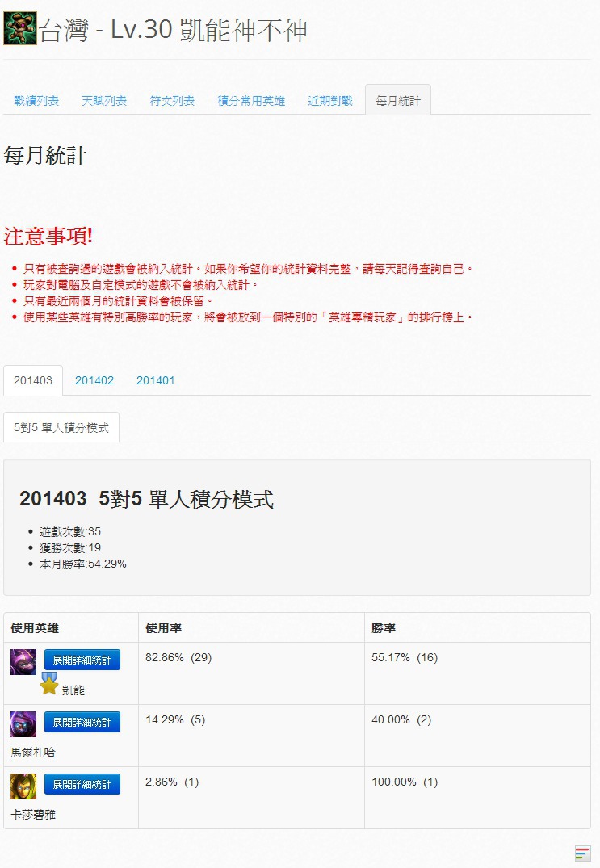Click the 卡莎碧雅 champion portrait
600x868 pixels.
coord(23,786)
